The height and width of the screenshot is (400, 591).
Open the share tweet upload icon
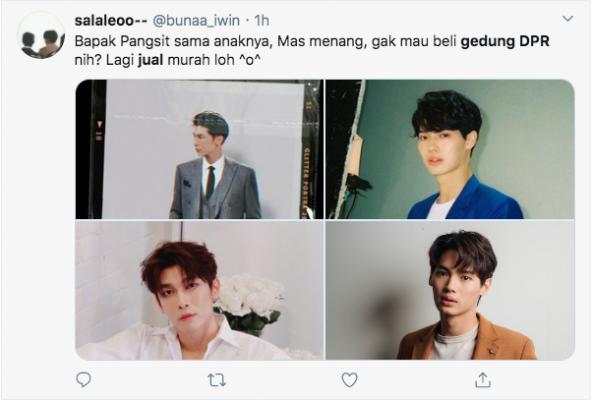click(x=482, y=380)
